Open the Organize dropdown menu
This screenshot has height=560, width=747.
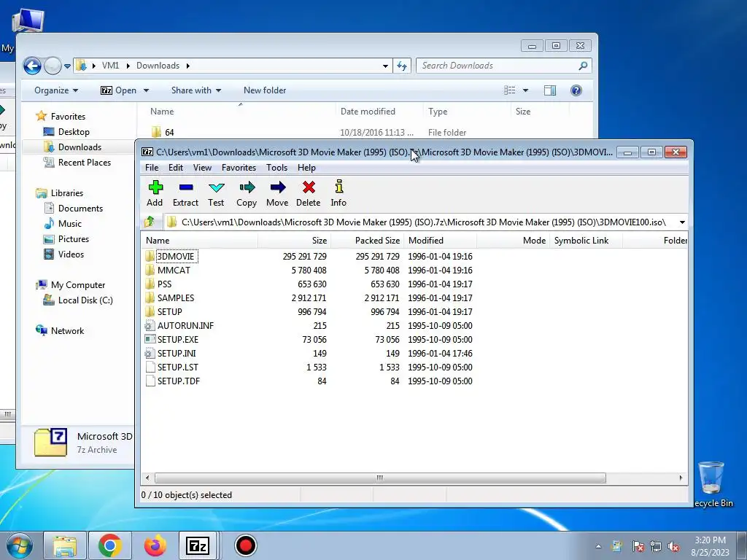click(x=56, y=90)
